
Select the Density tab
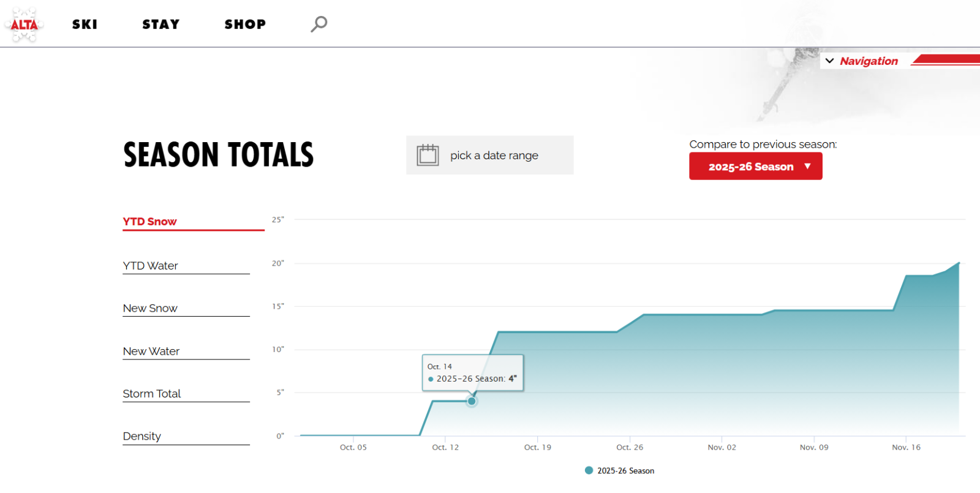(x=142, y=436)
